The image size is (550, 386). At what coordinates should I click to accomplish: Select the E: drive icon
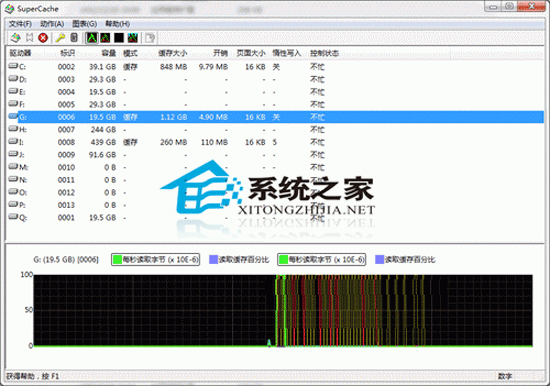point(13,91)
